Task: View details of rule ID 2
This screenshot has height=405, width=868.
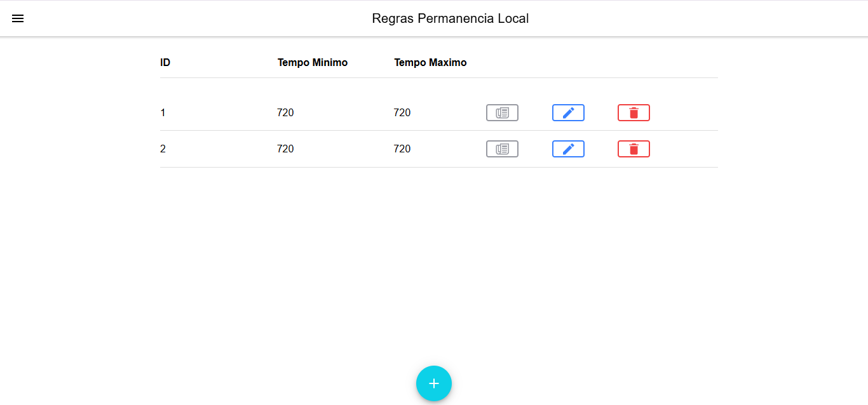Action: coord(502,149)
